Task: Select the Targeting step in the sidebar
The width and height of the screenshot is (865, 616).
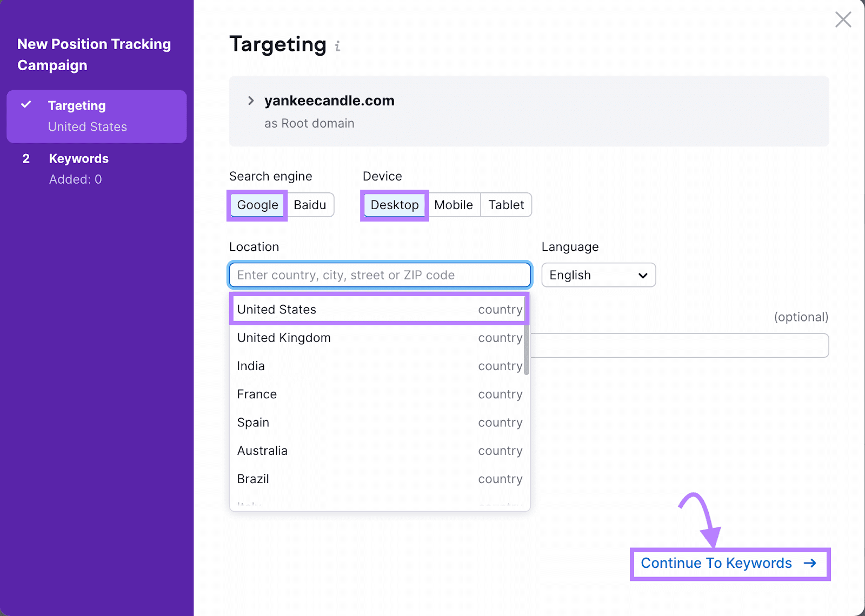Action: point(77,105)
